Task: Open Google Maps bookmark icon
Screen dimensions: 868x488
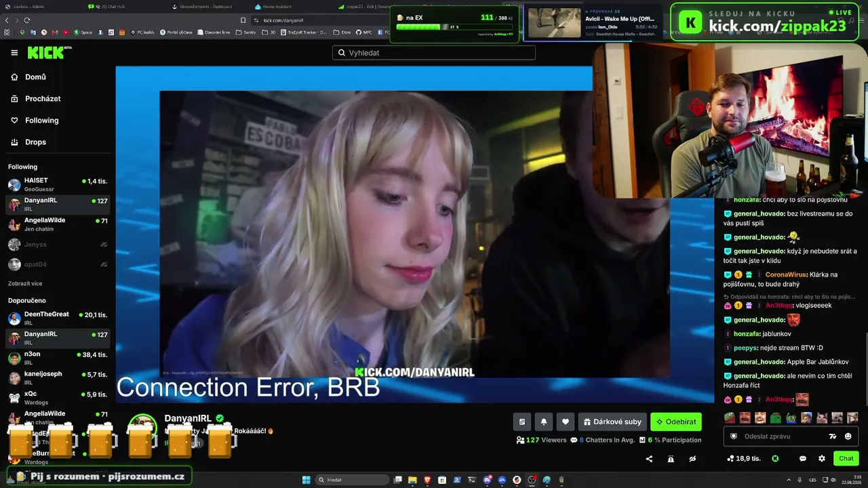Action: click(22, 33)
